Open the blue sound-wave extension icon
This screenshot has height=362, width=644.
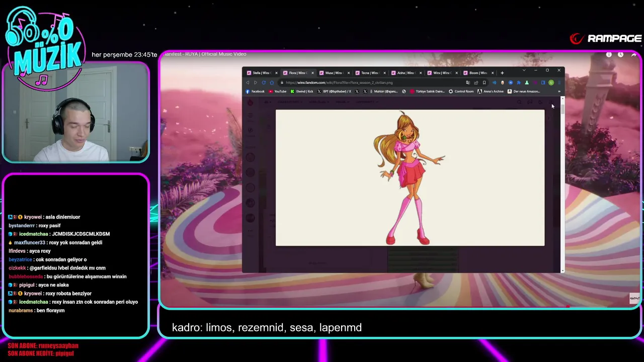coord(494,82)
